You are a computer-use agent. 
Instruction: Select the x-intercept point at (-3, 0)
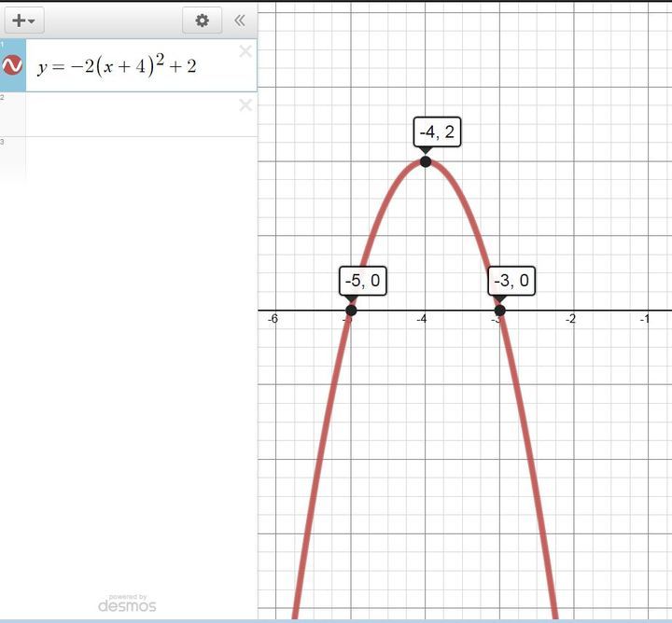(499, 311)
